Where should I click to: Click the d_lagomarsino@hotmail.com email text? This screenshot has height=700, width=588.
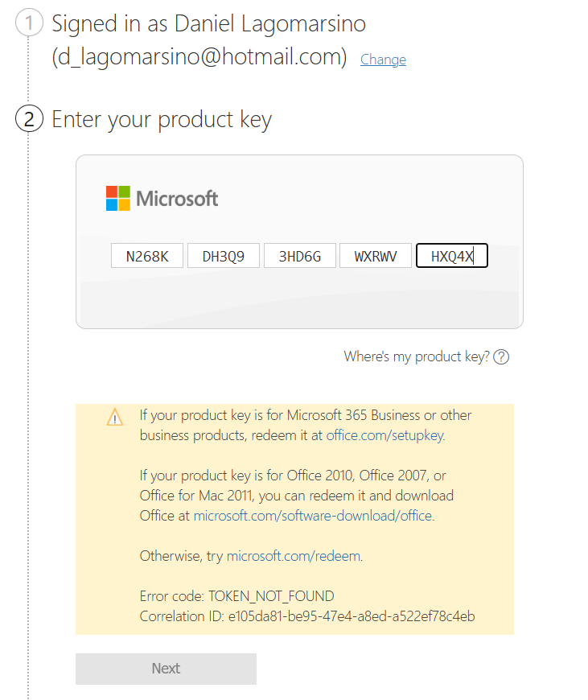pos(199,57)
